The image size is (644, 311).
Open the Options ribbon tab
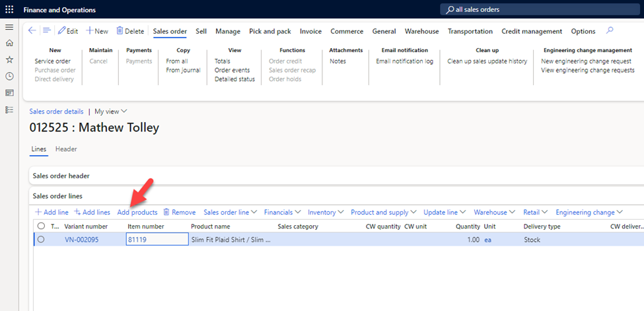[x=583, y=31]
